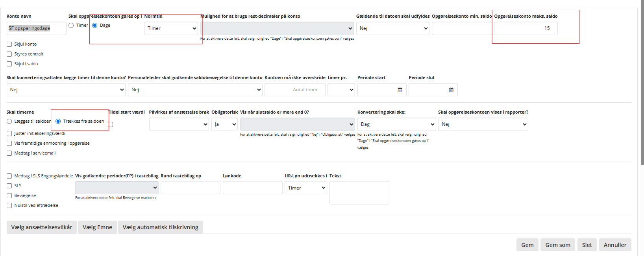Open the Periode slut calendar picker
644x256 pixels.
451,90
